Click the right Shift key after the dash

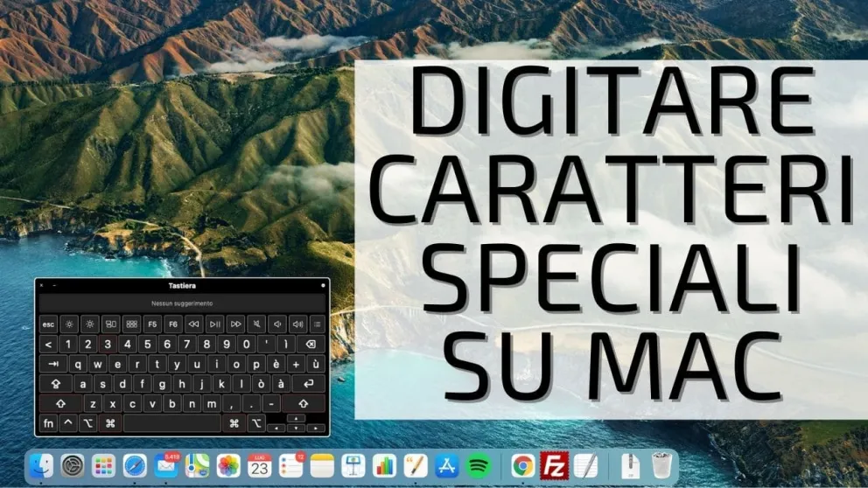pyautogui.click(x=304, y=404)
